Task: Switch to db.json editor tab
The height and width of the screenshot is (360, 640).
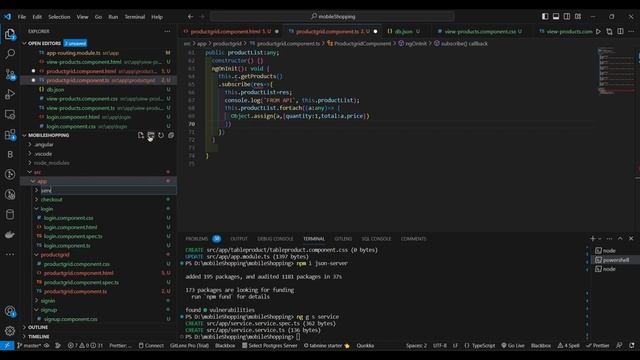Action: [x=403, y=31]
